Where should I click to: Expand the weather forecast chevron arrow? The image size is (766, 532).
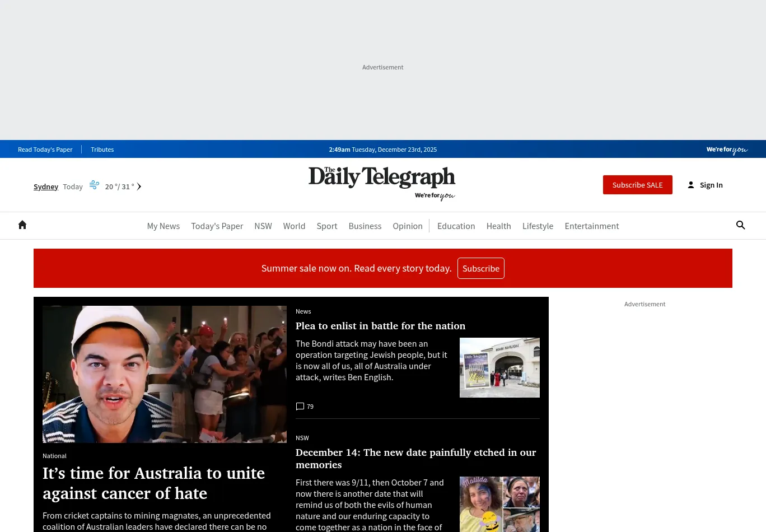pyautogui.click(x=139, y=186)
